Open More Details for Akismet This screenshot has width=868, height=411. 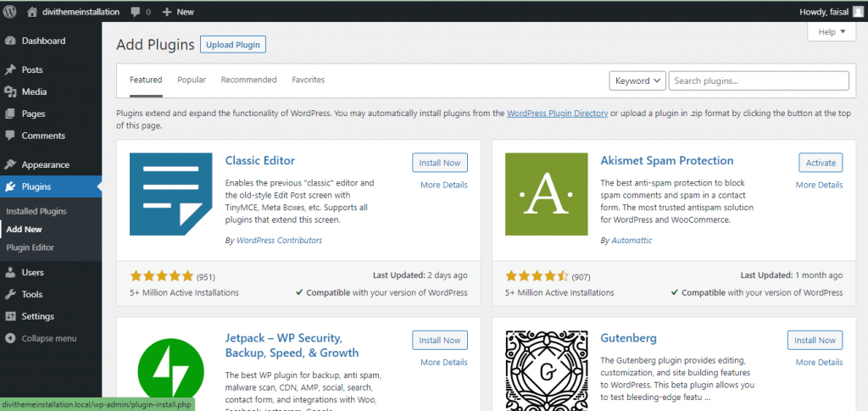point(820,185)
